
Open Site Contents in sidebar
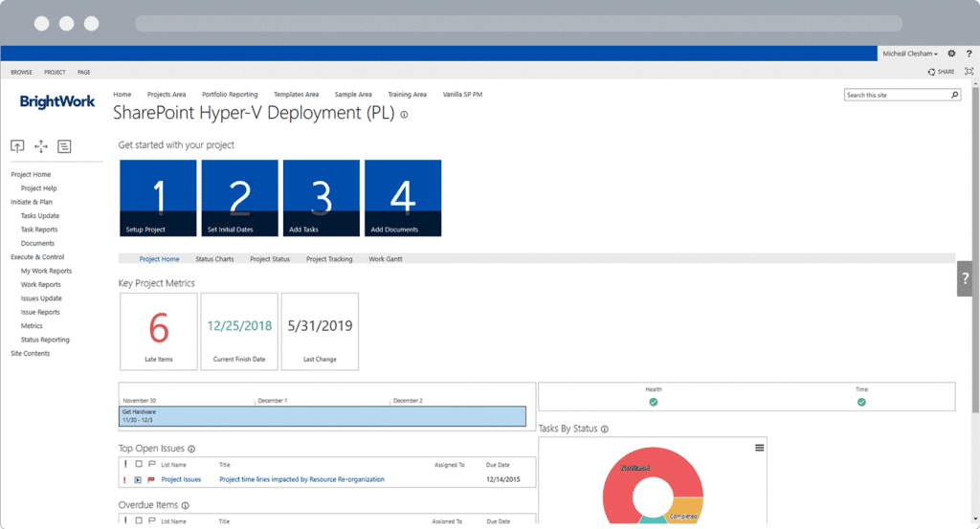(x=30, y=353)
